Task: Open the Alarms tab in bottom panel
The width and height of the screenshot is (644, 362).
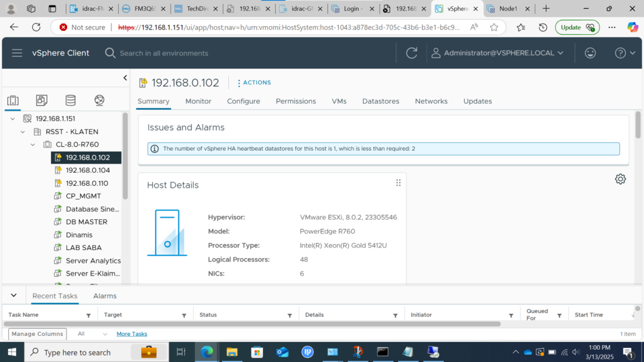Action: (x=105, y=296)
